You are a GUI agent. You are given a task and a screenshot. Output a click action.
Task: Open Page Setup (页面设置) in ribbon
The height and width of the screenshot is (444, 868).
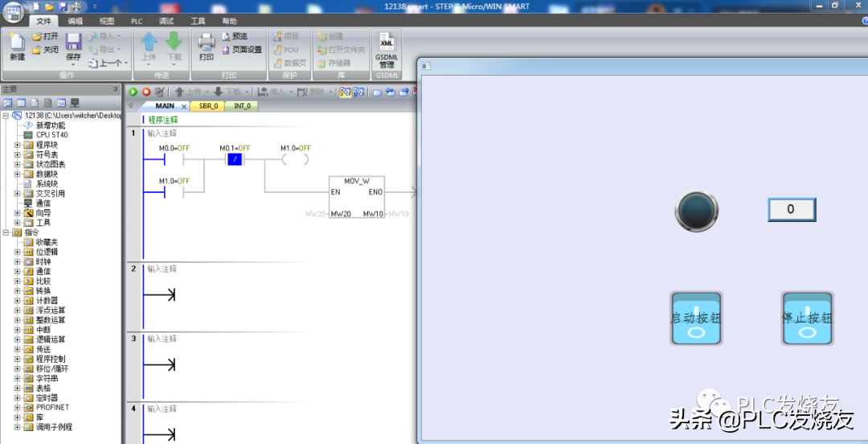tap(241, 50)
